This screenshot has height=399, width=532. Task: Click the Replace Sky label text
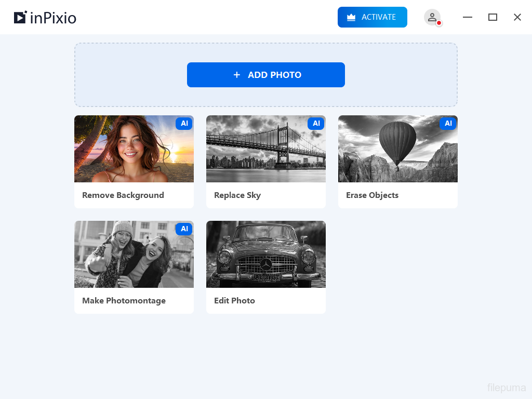237,195
